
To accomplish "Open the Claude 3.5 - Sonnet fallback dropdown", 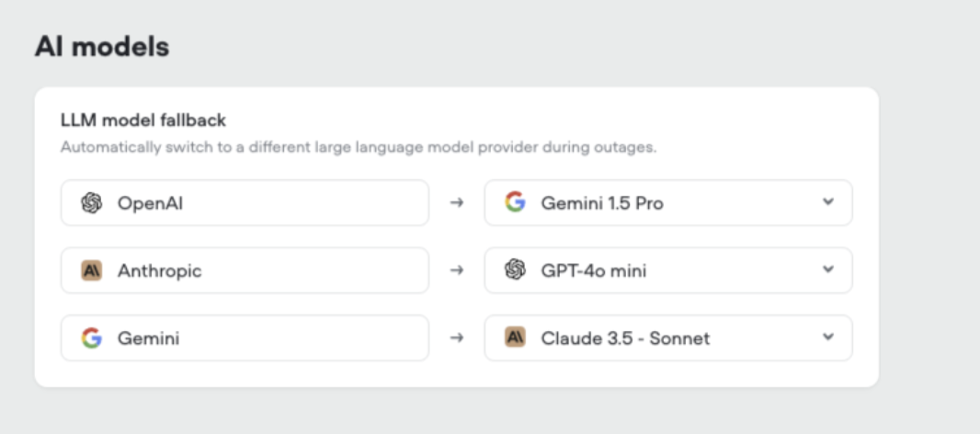I will (667, 338).
